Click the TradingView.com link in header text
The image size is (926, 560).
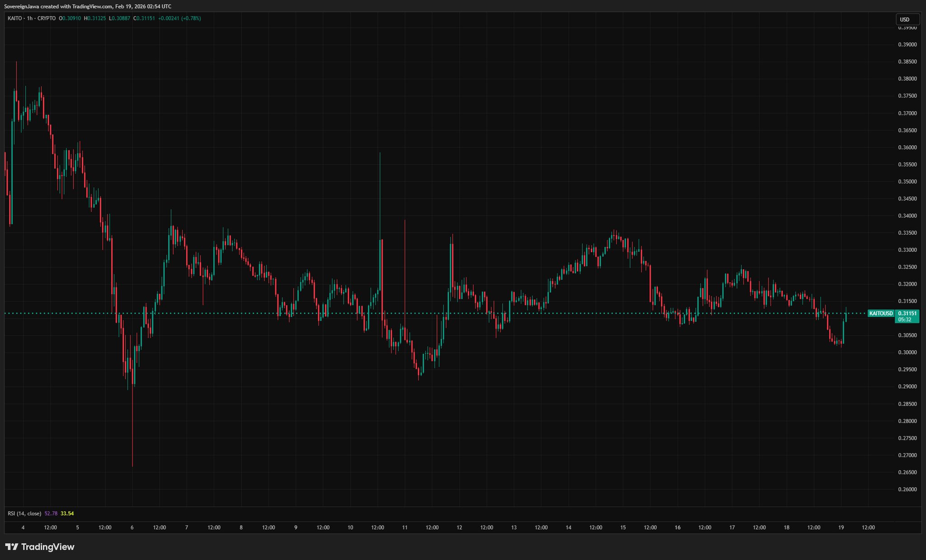pos(92,6)
